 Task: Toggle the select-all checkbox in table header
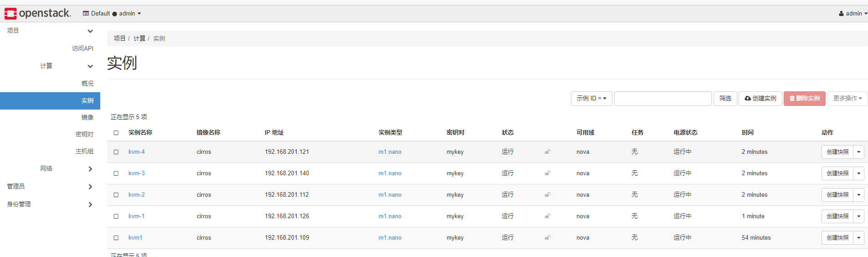116,133
